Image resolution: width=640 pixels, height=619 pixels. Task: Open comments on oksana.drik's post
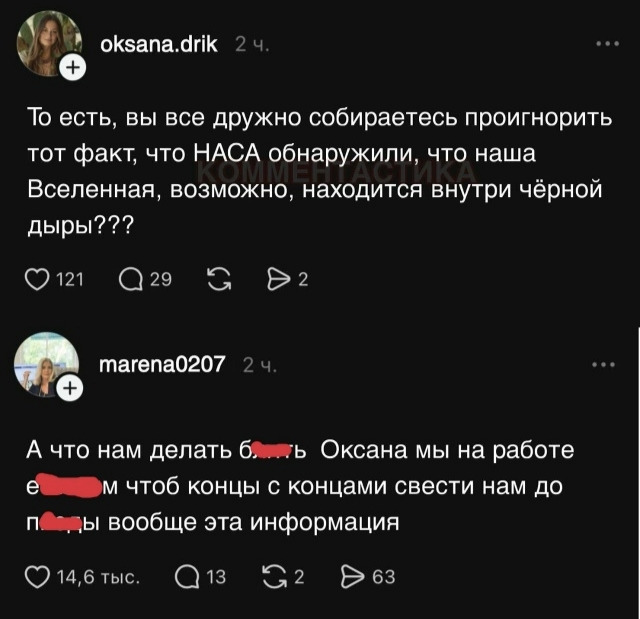[131, 280]
